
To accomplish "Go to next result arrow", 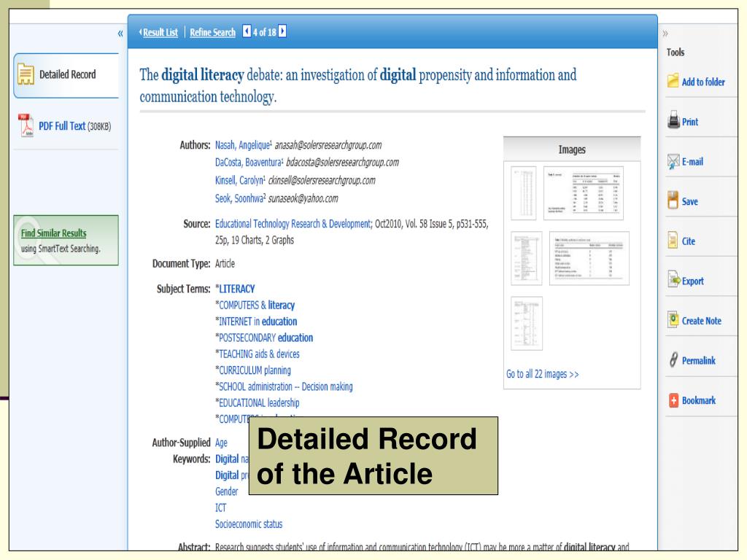I will [x=282, y=31].
